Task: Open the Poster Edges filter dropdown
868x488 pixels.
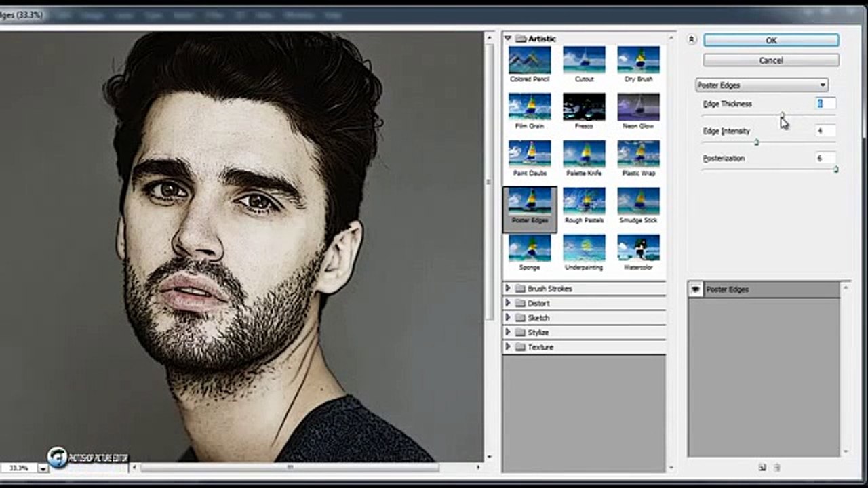Action: point(762,85)
